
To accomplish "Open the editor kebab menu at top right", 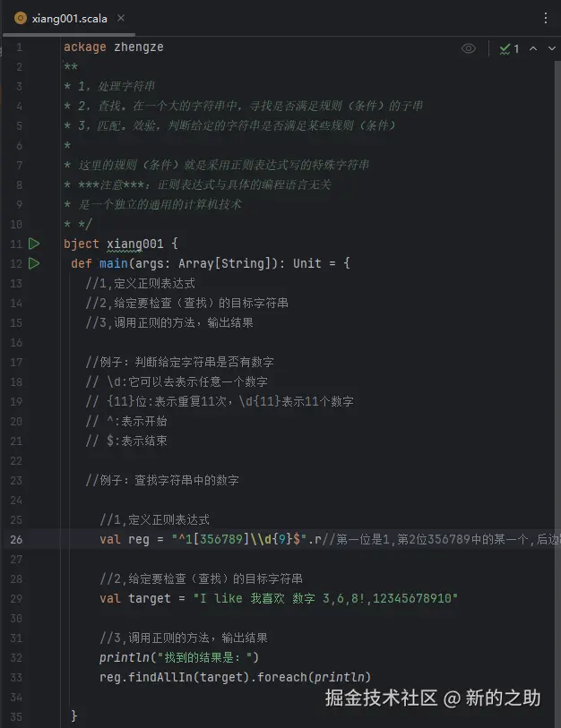I will coord(547,16).
